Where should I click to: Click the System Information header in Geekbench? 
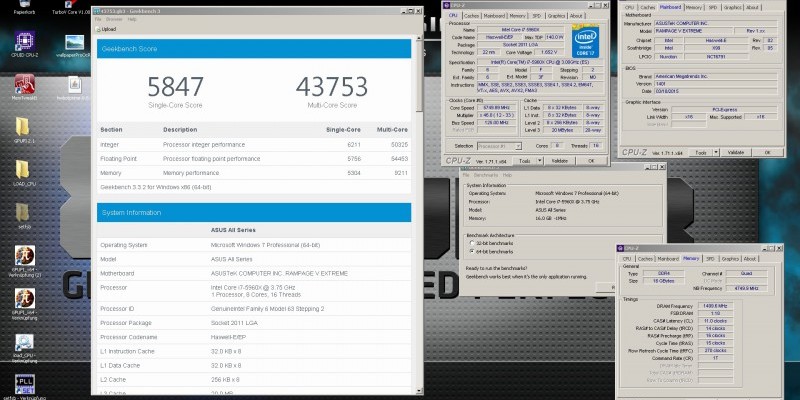click(x=254, y=213)
